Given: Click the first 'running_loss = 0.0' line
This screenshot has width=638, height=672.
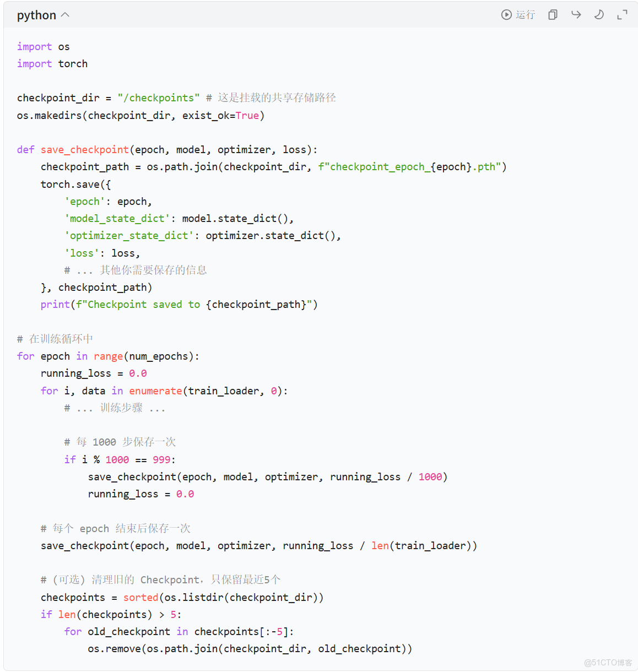Looking at the screenshot, I should pyautogui.click(x=94, y=373).
